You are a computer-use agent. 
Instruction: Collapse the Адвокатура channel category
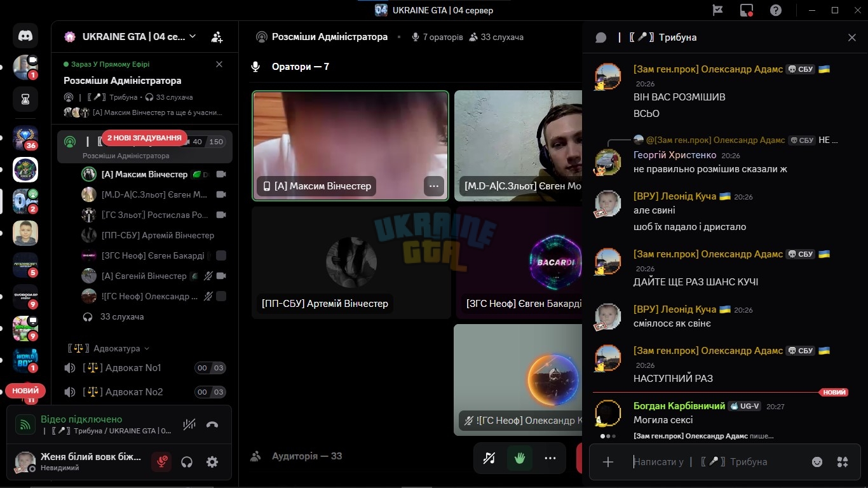[109, 348]
